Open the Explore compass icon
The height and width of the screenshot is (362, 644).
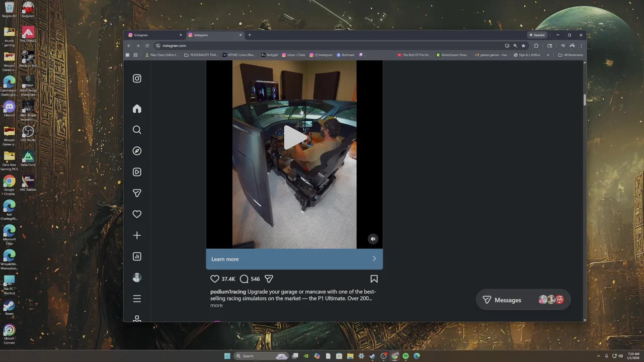coord(137,151)
